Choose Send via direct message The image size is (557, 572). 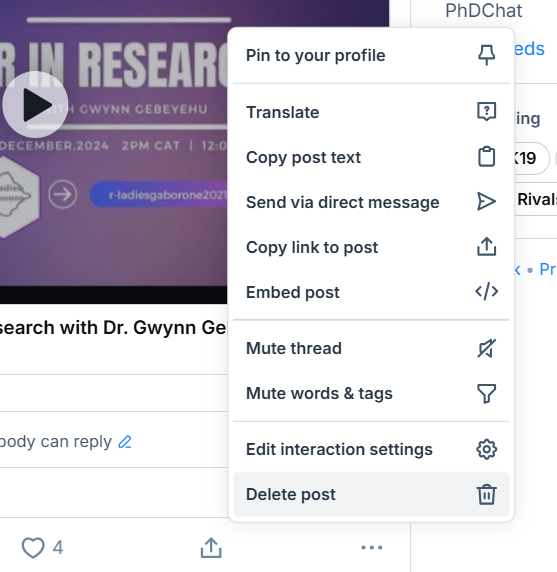371,202
